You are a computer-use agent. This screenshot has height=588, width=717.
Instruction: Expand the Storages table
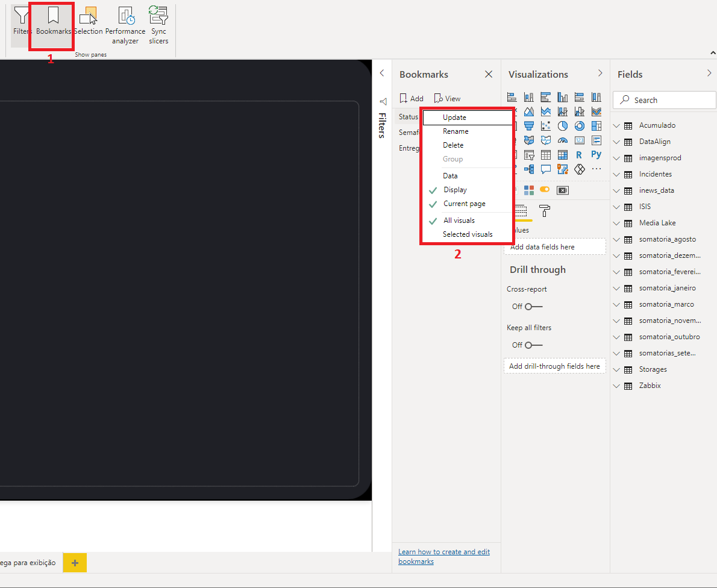[616, 369]
